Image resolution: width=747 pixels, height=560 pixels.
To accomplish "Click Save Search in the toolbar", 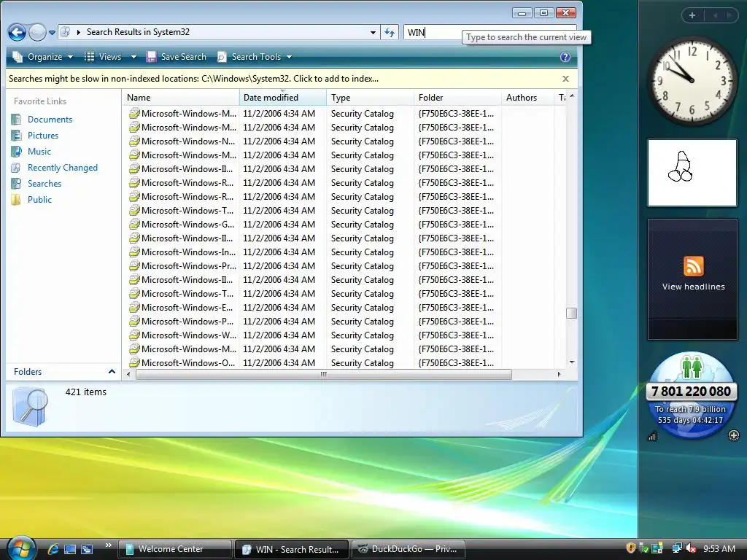I will pos(177,57).
